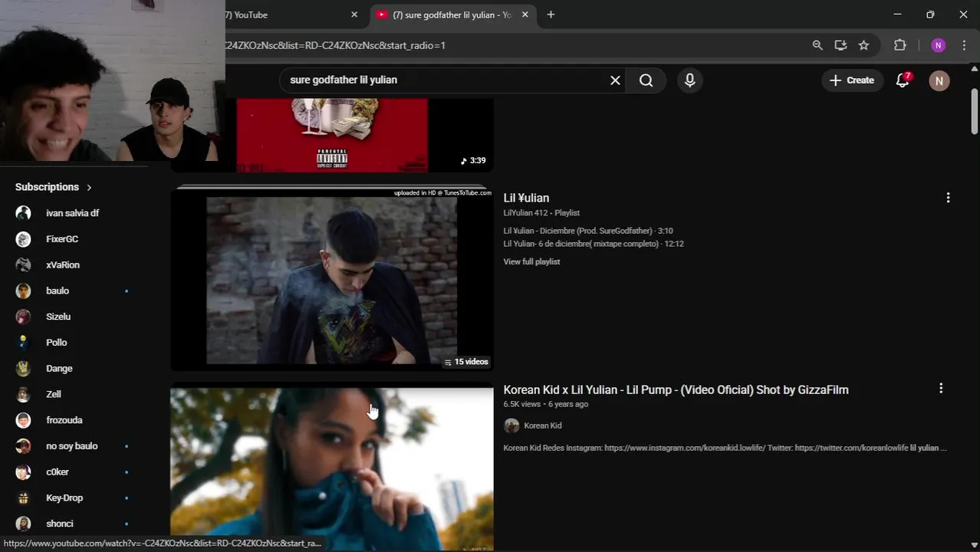This screenshot has width=980, height=552.
Task: Expand the Subscriptions section chevron
Action: pos(89,187)
